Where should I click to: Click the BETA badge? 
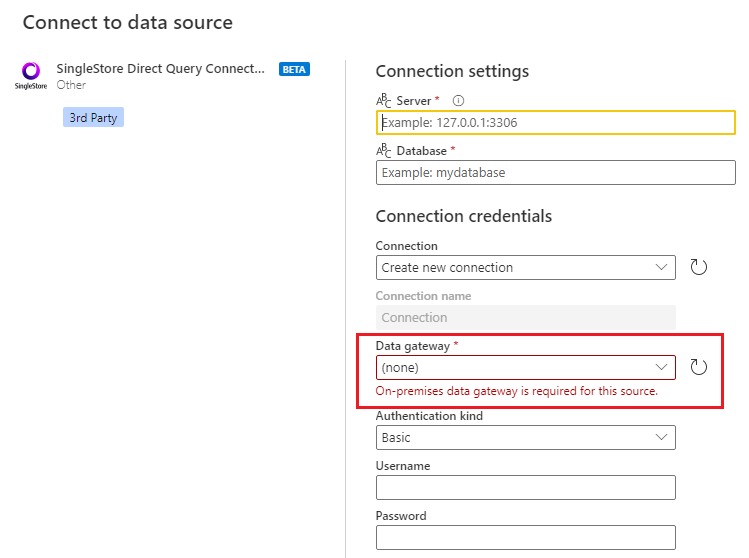point(294,69)
